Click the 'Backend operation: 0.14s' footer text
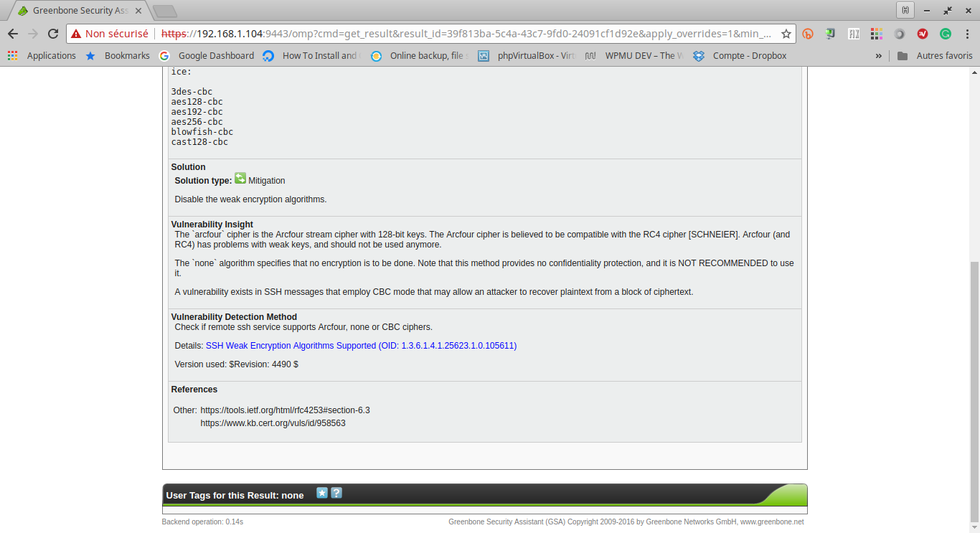The image size is (980, 533). [x=202, y=522]
